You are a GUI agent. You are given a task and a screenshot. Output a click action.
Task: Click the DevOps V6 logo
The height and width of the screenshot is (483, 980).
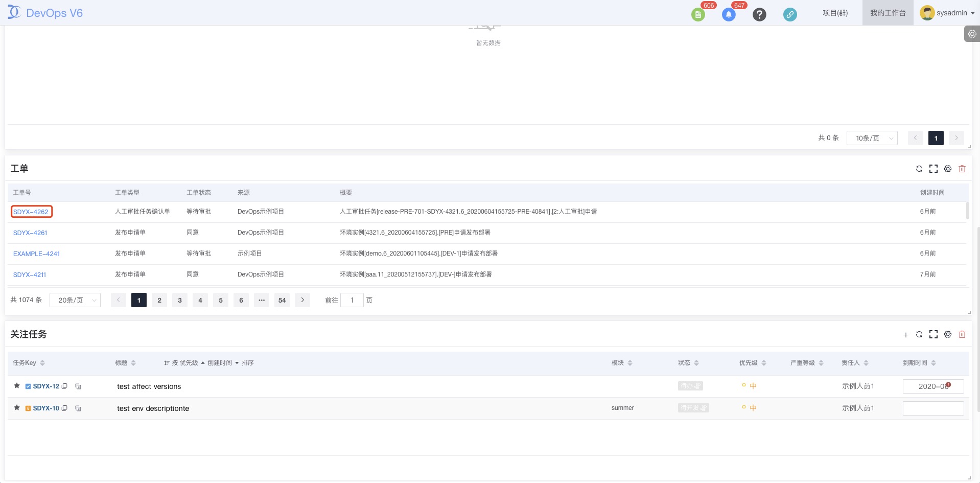point(45,13)
